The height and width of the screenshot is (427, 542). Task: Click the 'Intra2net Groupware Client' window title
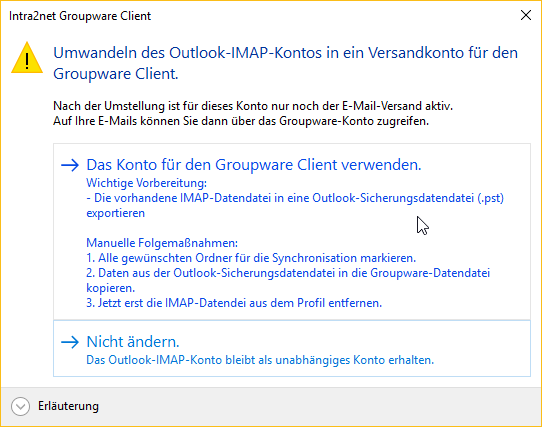click(x=80, y=16)
